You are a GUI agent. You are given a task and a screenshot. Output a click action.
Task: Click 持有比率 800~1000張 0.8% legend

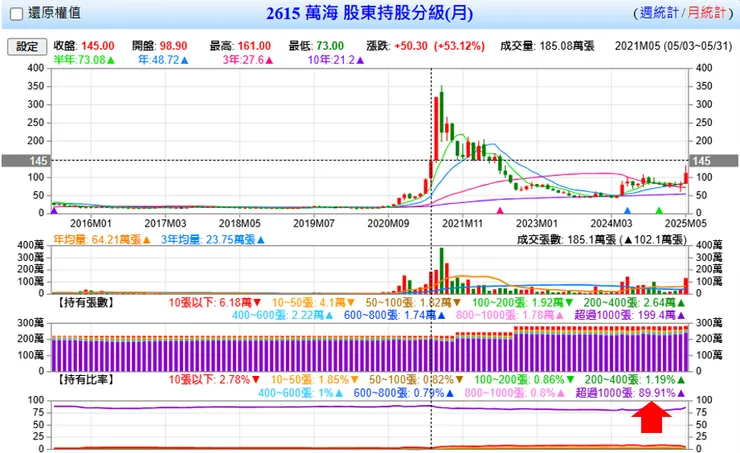pos(514,393)
